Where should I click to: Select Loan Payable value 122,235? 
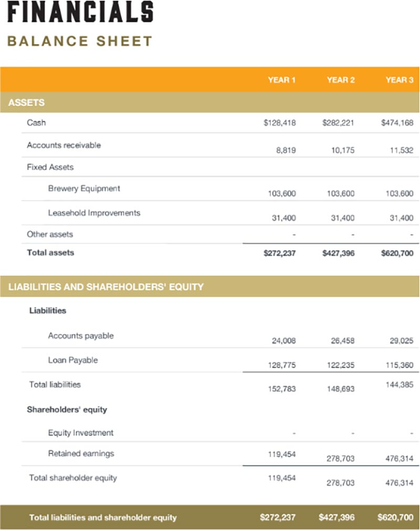[341, 365]
